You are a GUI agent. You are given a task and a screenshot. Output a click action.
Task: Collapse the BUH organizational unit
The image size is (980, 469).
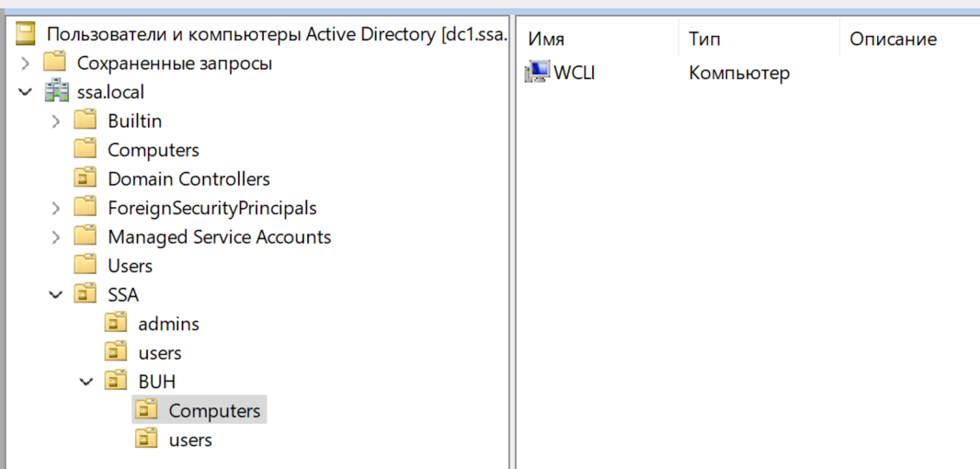point(86,382)
